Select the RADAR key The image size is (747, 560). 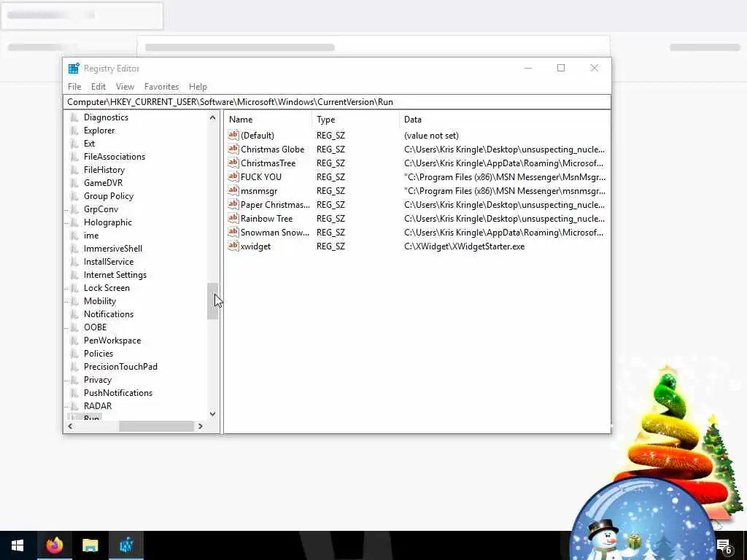[98, 405]
